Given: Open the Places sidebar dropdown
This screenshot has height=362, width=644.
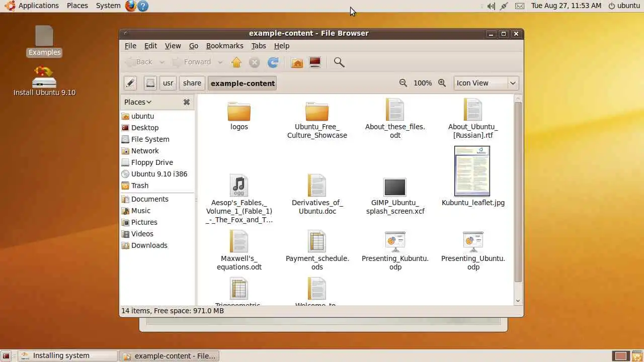Looking at the screenshot, I should [138, 102].
